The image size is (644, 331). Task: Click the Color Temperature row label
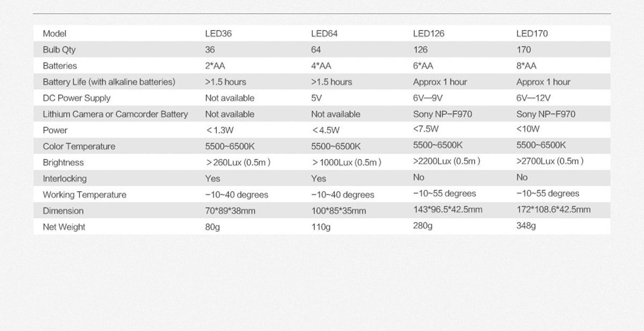78,146
